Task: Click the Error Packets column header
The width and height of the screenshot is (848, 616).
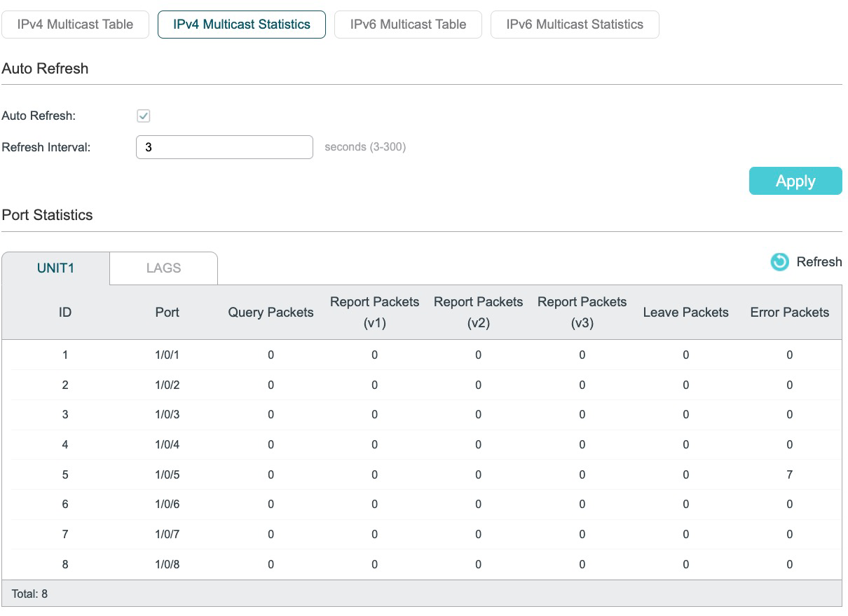Action: 789,313
